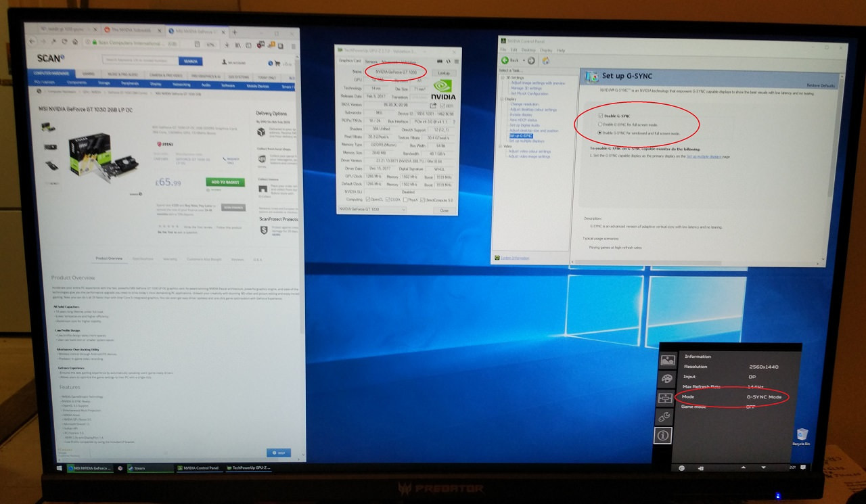The width and height of the screenshot is (866, 504).
Task: Open the Back history dropdown arrow
Action: point(524,60)
